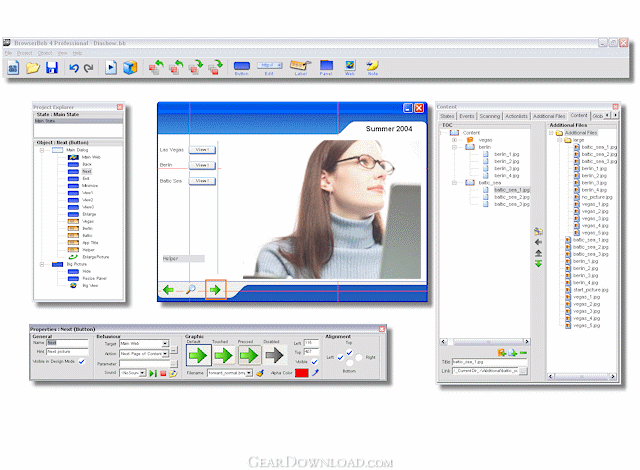Click the red Alpha Color swatch
The height and width of the screenshot is (470, 640).
click(x=302, y=373)
